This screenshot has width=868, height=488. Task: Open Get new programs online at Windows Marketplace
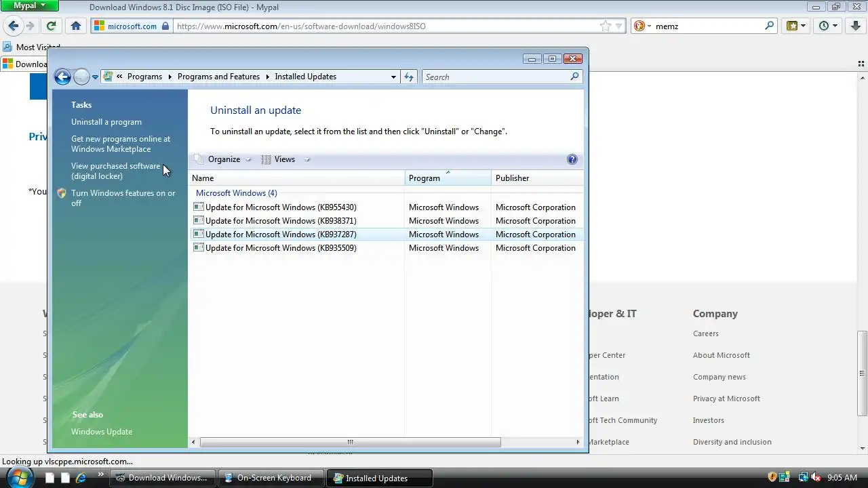pos(121,144)
